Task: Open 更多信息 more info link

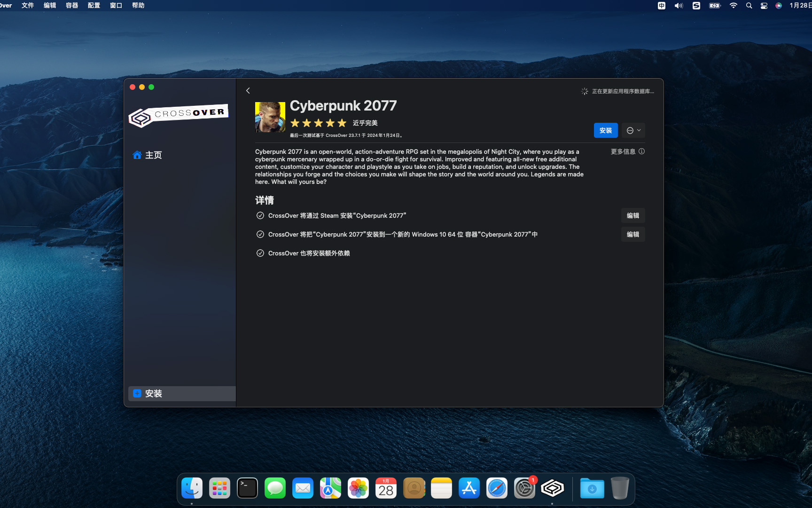Action: click(x=627, y=151)
